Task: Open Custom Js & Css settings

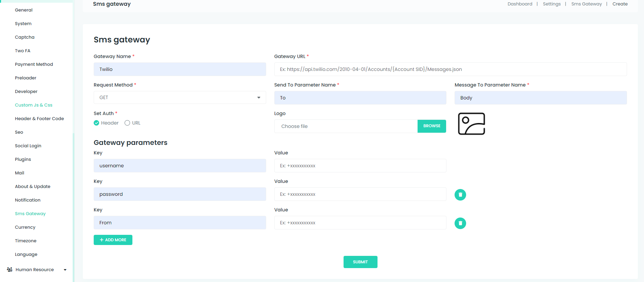Action: 34,105
